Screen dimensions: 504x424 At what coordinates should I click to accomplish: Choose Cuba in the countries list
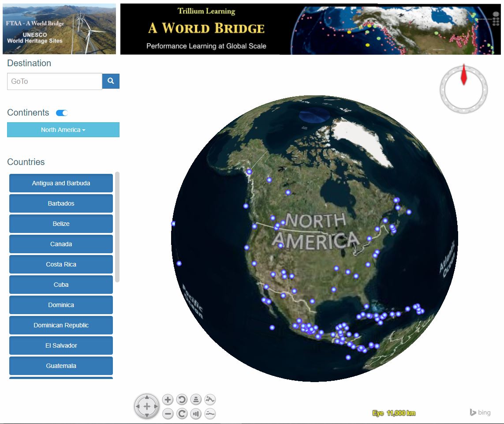[x=61, y=285]
